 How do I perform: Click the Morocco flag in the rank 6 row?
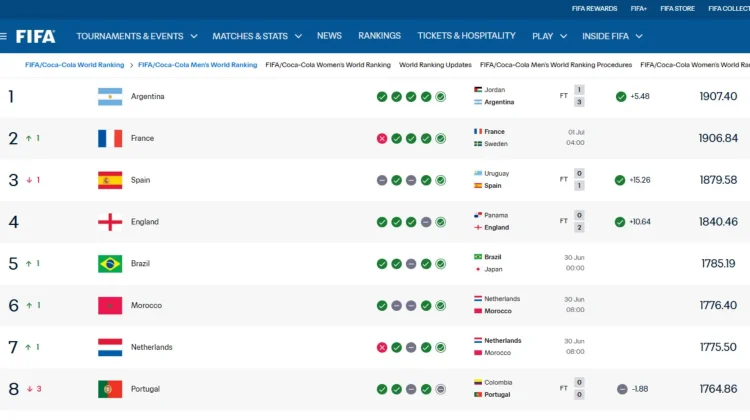pyautogui.click(x=110, y=306)
